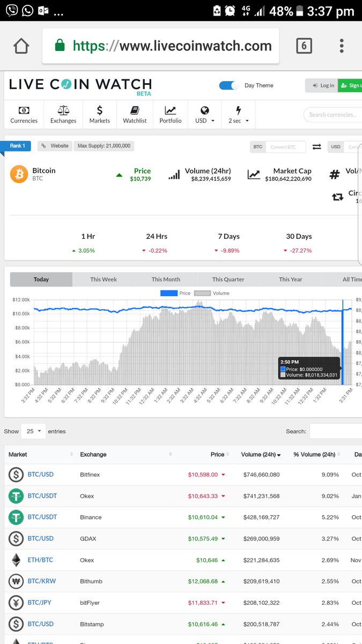The height and width of the screenshot is (644, 362).
Task: Open the ETH/BTC Okex market link
Action: [40, 560]
